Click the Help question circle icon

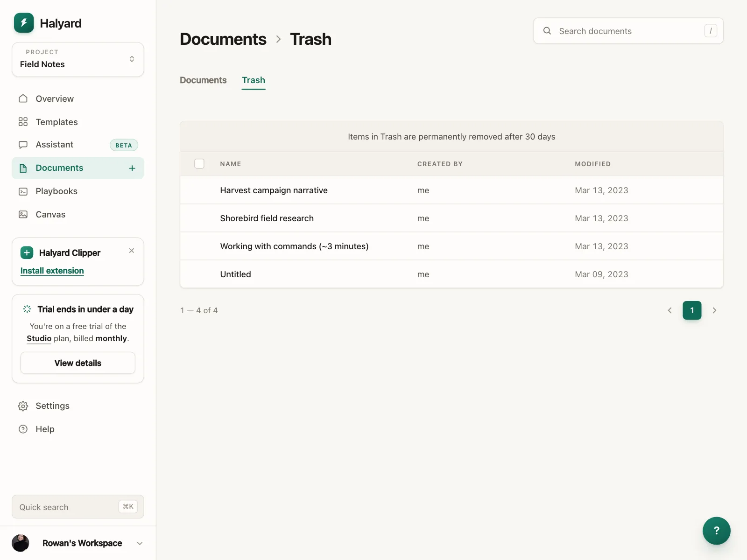(x=23, y=429)
